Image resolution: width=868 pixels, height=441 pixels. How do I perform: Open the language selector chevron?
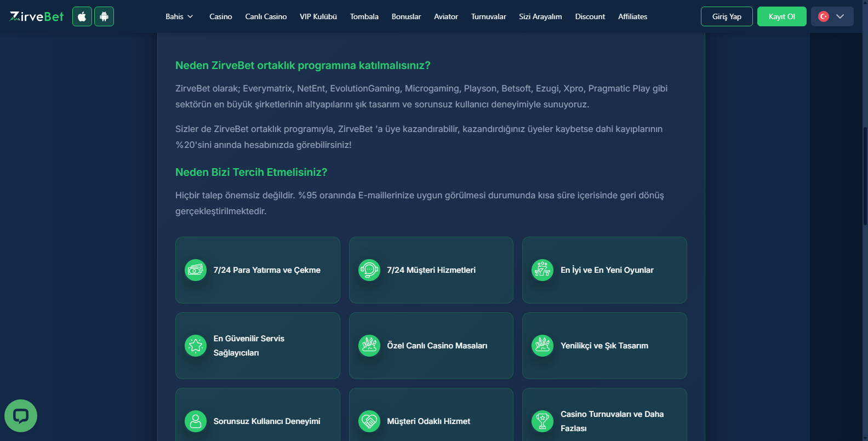coord(840,16)
